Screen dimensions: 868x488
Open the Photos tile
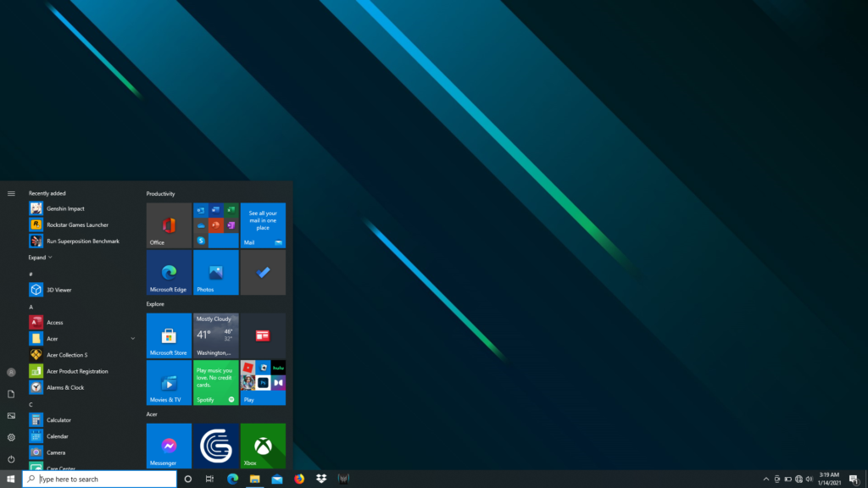[x=216, y=272]
